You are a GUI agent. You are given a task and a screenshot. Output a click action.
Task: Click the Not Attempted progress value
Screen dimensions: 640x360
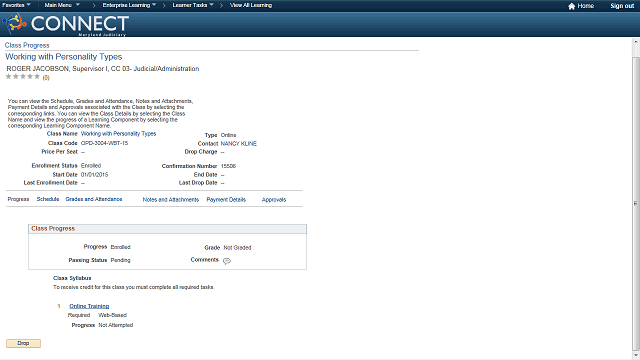click(116, 325)
